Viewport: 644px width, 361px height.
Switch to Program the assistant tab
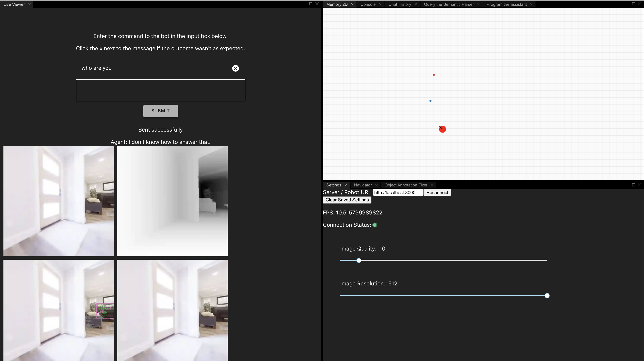pos(507,4)
